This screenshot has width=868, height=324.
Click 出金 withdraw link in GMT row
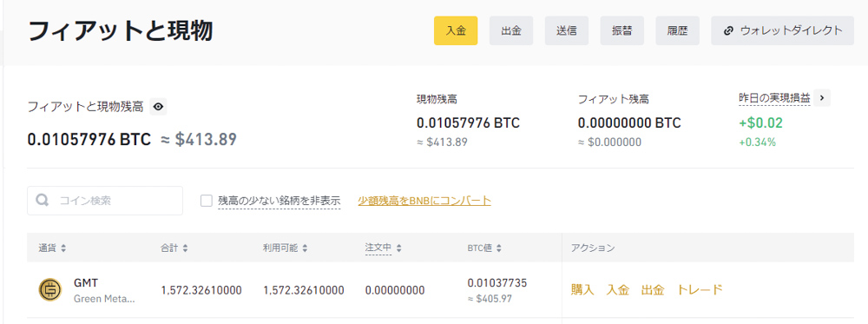(653, 289)
